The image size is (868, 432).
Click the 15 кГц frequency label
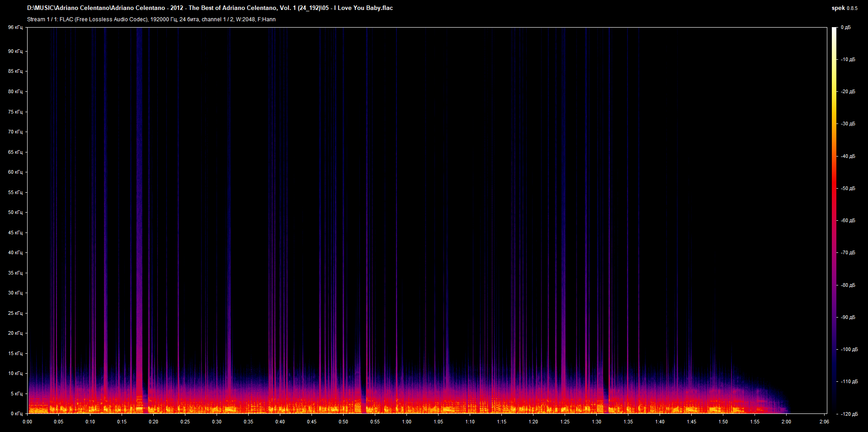click(15, 353)
